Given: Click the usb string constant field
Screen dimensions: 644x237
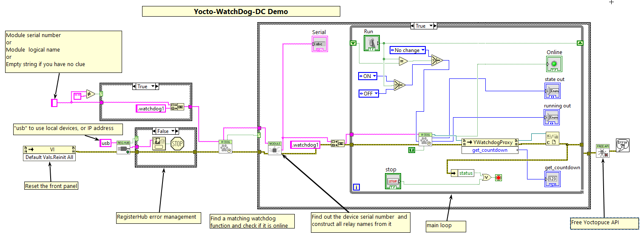Looking at the screenshot, I should [106, 143].
